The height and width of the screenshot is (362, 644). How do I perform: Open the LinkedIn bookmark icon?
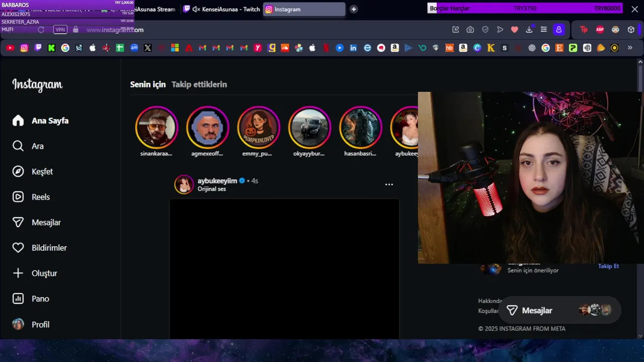(353, 48)
